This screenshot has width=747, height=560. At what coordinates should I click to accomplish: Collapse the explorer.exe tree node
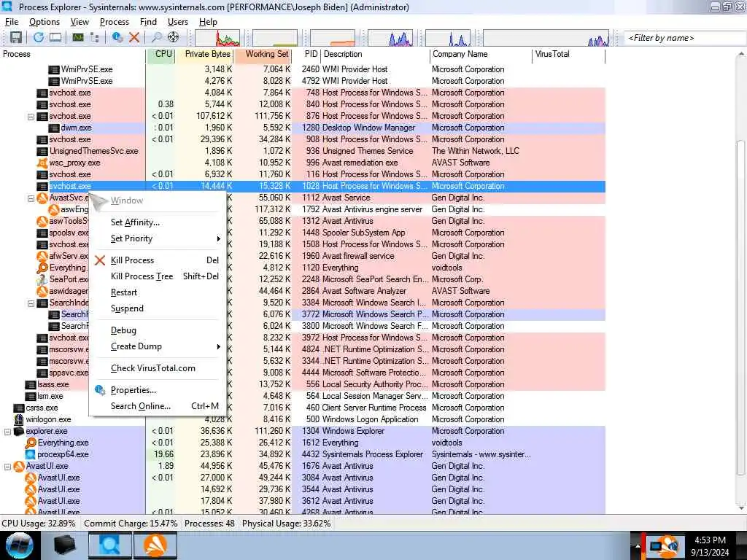point(7,432)
